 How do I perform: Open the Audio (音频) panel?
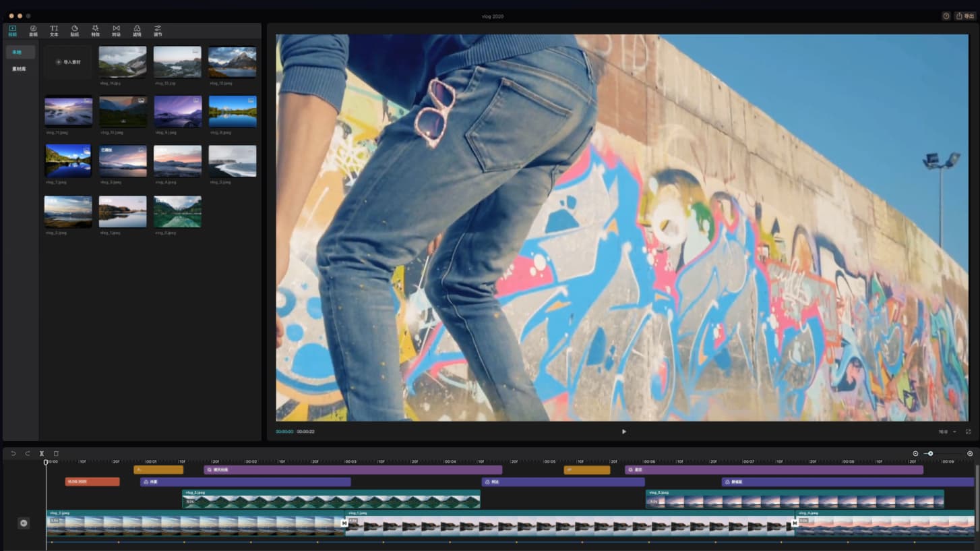pyautogui.click(x=33, y=30)
